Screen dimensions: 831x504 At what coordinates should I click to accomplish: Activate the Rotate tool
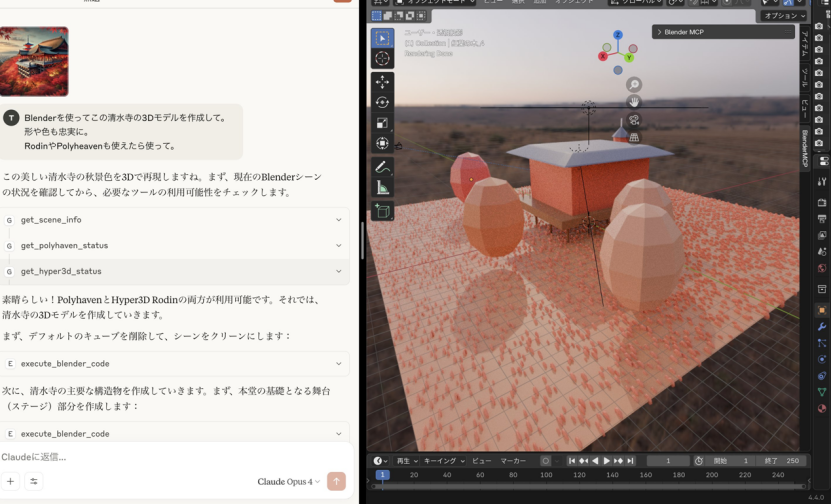click(x=382, y=103)
